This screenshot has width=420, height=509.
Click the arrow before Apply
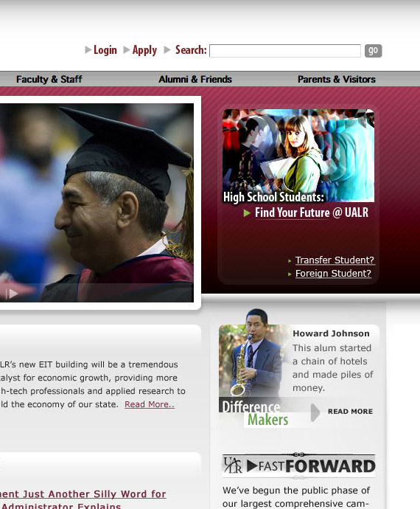click(x=127, y=49)
